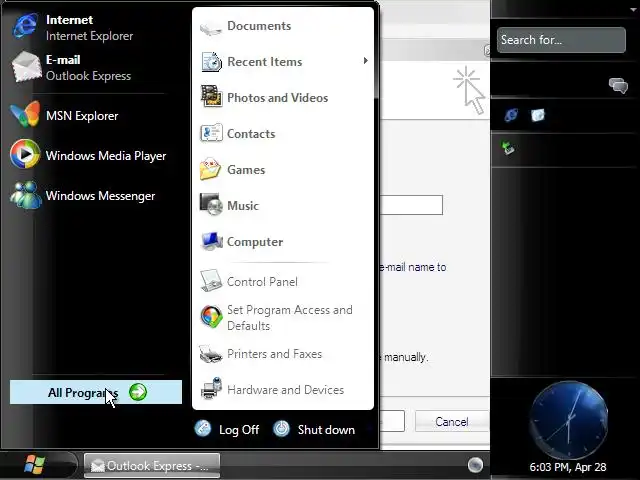Select the Computer menu label
This screenshot has height=480, width=640.
coord(255,242)
